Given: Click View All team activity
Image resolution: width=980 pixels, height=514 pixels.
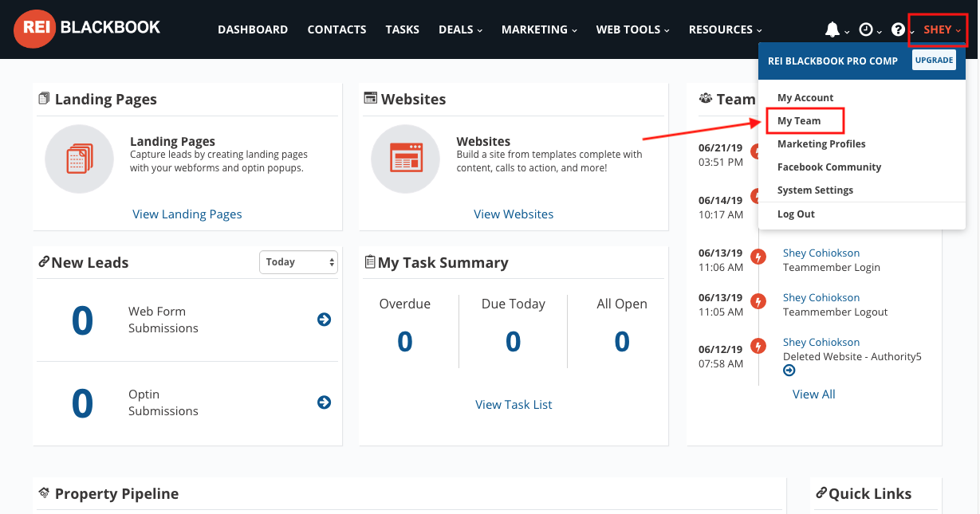Looking at the screenshot, I should tap(814, 394).
